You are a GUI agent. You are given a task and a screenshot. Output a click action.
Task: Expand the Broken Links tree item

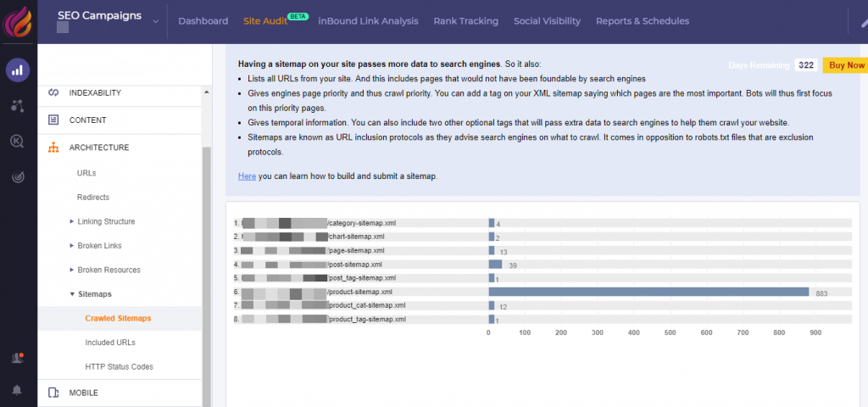(72, 245)
